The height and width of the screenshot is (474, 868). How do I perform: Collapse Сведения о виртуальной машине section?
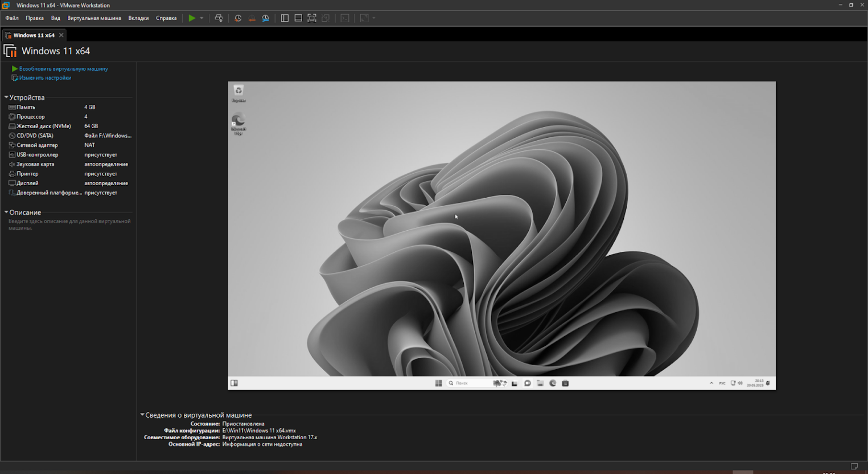click(142, 415)
